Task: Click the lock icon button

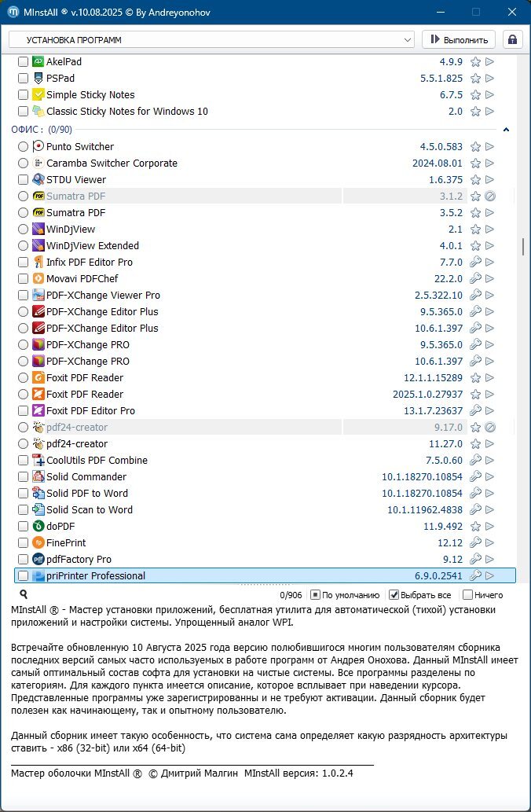Action: coord(512,39)
